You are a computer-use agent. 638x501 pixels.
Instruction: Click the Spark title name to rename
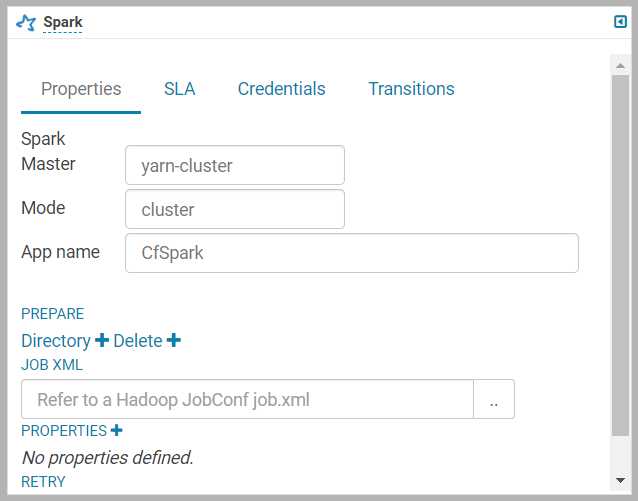point(63,22)
